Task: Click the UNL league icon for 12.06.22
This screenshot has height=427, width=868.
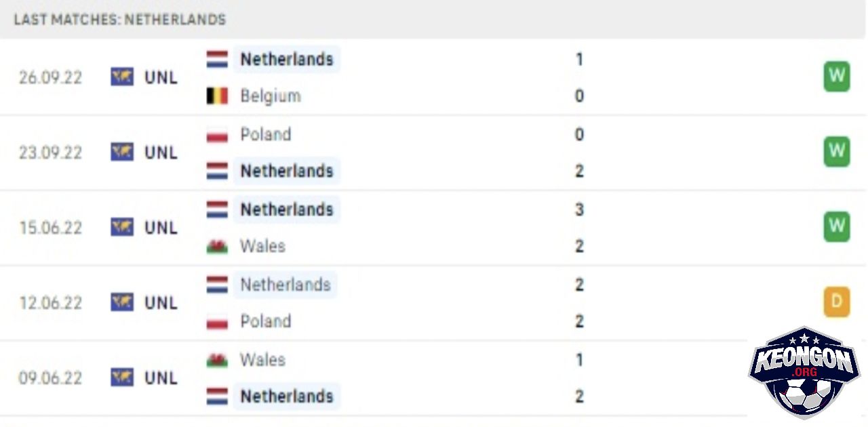Action: click(122, 302)
